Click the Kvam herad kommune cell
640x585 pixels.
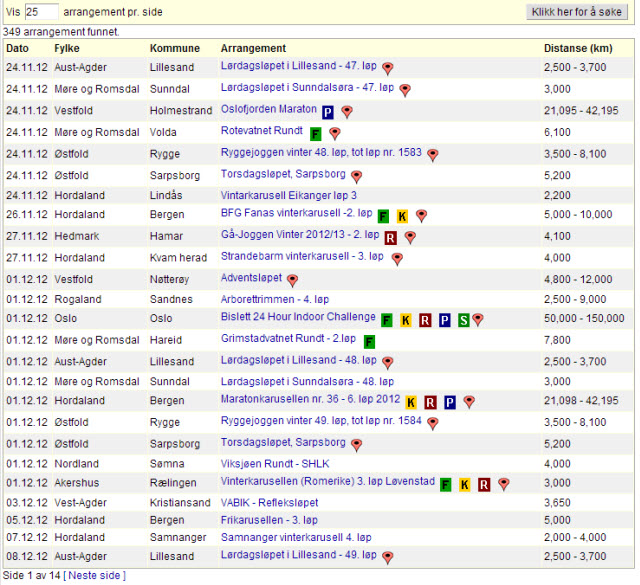point(178,258)
